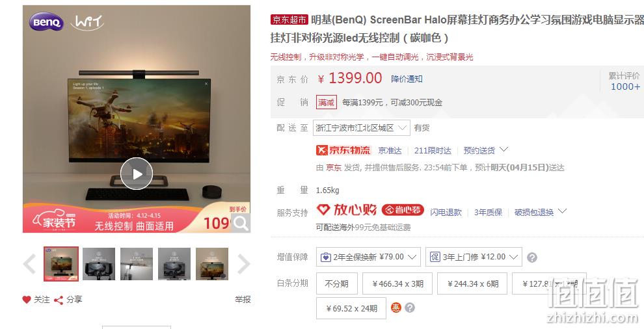The width and height of the screenshot is (644, 329).
Task: Click the share 分享 icon
Action: click(59, 300)
